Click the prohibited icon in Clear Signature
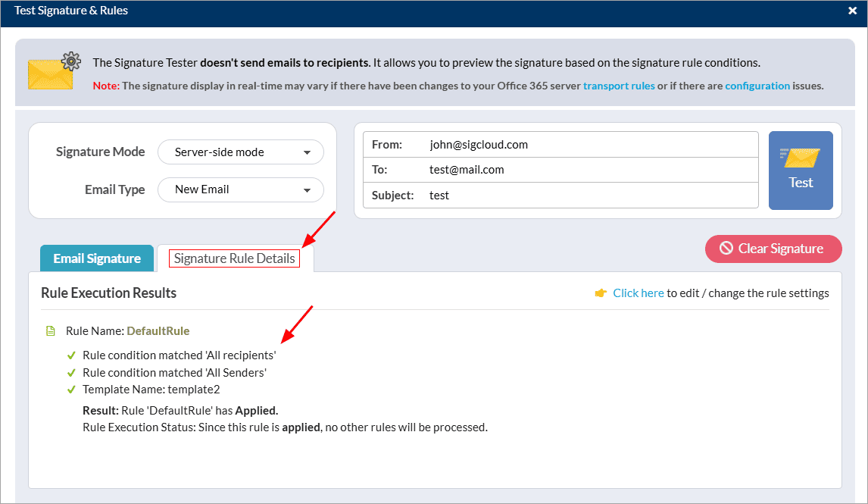This screenshot has height=504, width=868. [726, 248]
